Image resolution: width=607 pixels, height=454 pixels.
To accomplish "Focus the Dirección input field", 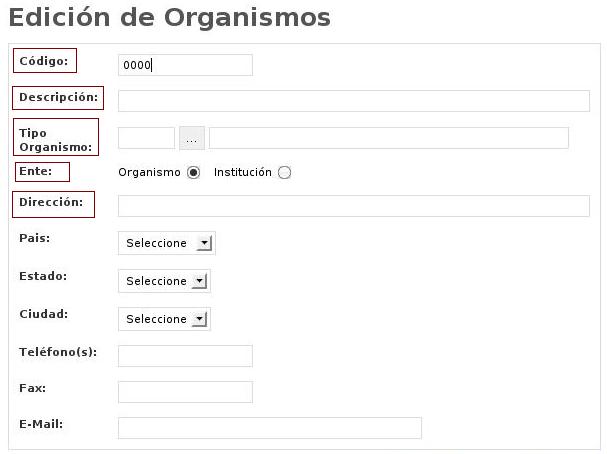I will pyautogui.click(x=353, y=206).
